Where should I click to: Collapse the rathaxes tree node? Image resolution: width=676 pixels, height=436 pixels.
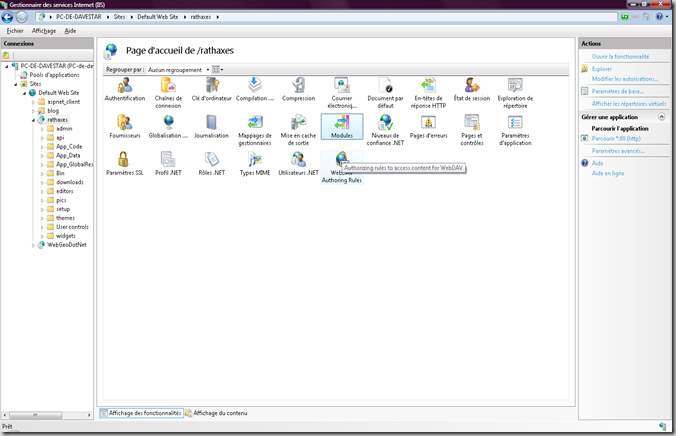click(33, 120)
